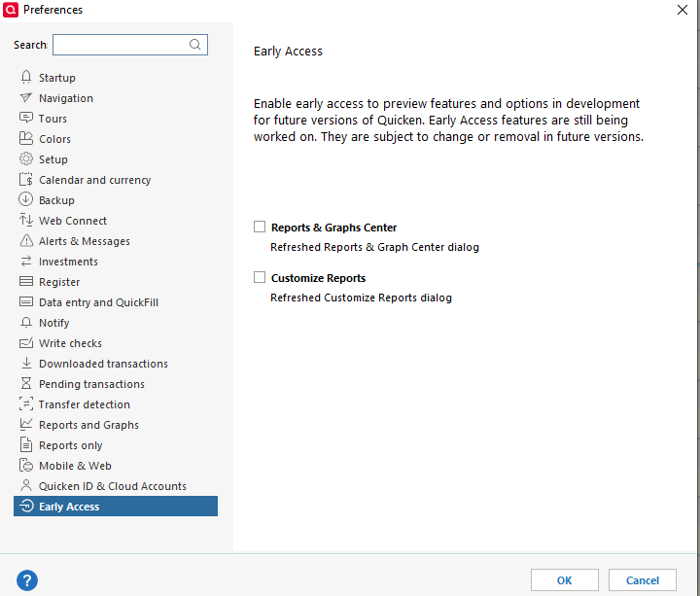Select Quicken ID & Cloud Accounts
700x596 pixels.
coord(113,486)
